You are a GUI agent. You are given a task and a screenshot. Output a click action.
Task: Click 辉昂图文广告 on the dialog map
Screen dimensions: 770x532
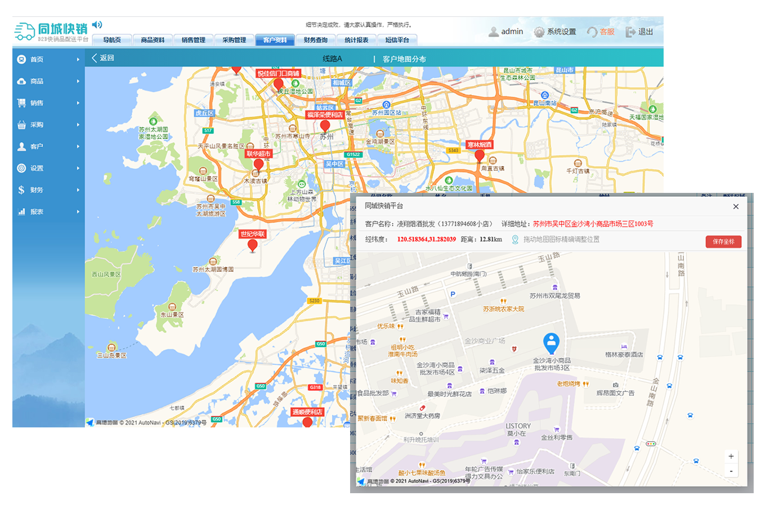tap(616, 393)
